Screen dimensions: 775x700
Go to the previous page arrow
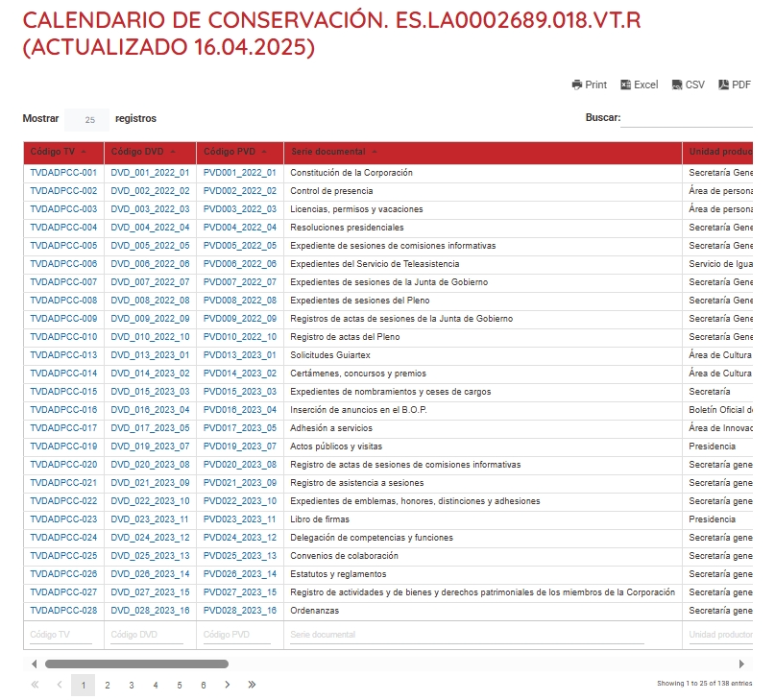60,685
